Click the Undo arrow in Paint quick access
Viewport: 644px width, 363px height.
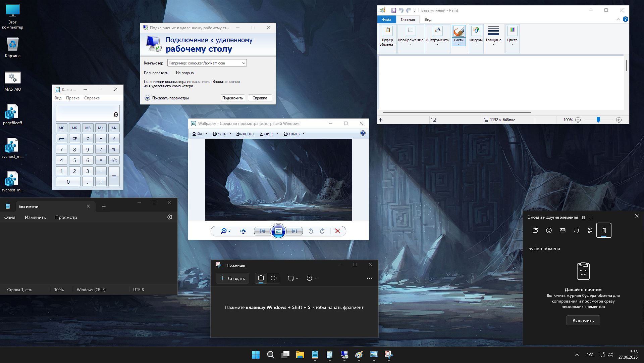[401, 10]
